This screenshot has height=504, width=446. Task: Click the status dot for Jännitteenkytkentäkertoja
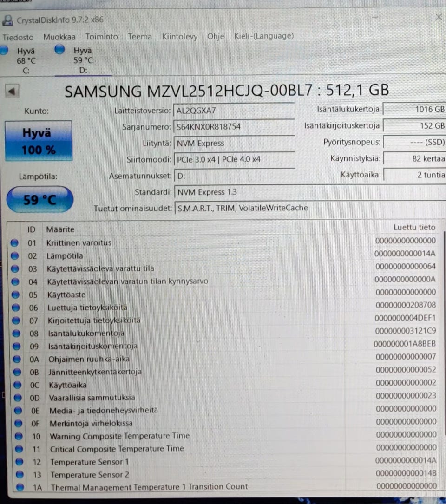pyautogui.click(x=17, y=372)
